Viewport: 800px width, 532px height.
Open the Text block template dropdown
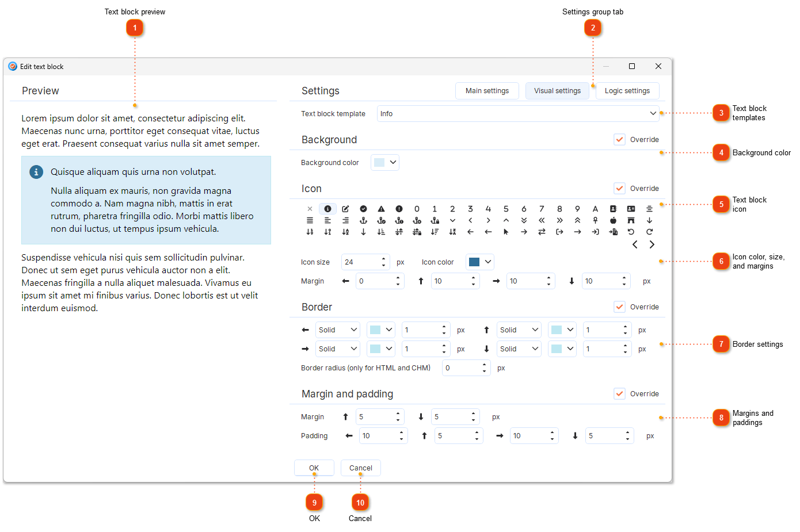(x=518, y=113)
